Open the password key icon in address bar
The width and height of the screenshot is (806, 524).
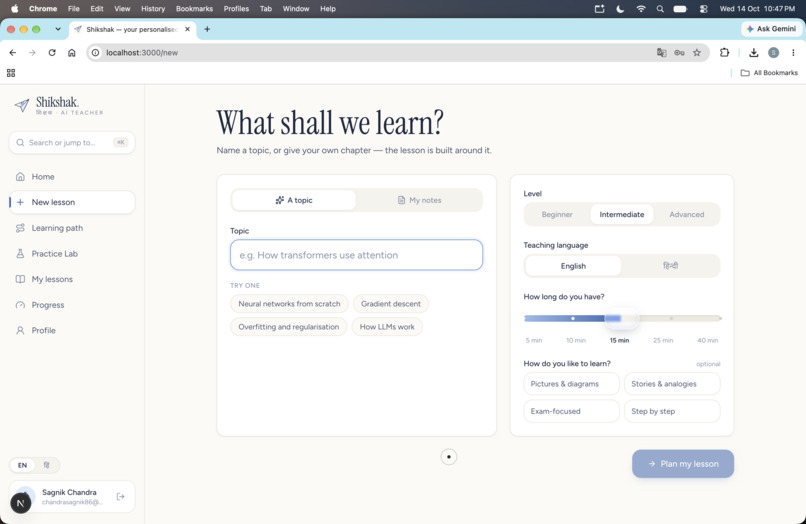(679, 52)
